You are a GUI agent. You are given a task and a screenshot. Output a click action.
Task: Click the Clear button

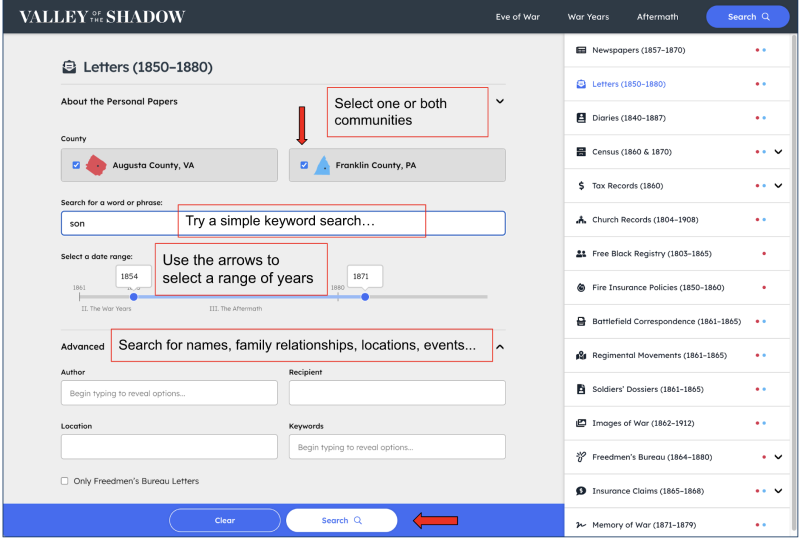tap(224, 520)
